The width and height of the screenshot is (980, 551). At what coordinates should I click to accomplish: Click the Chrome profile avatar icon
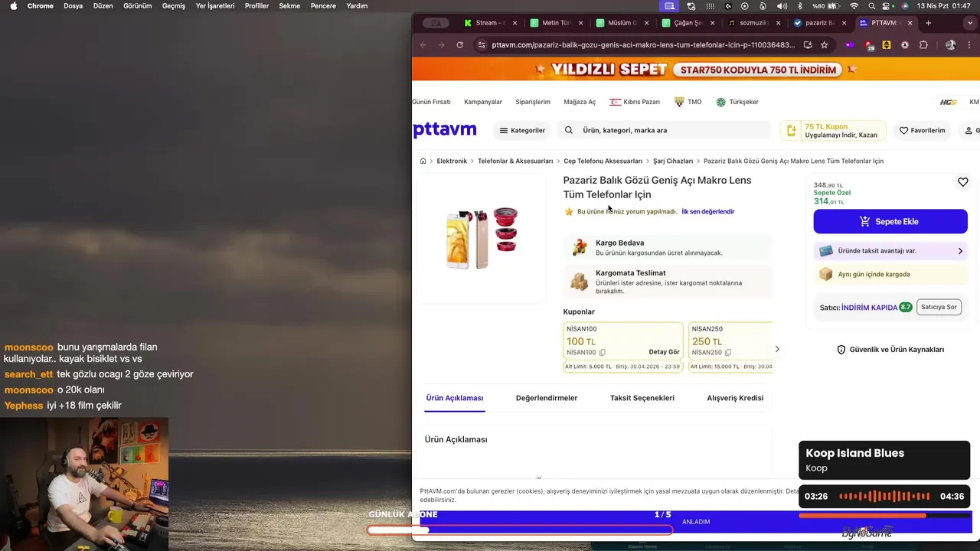[x=950, y=45]
